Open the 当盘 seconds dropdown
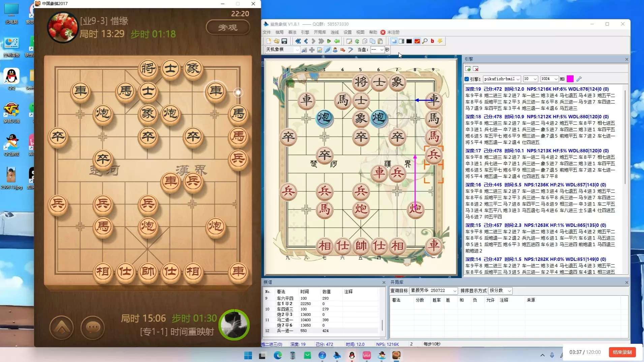The image size is (644, 362). pyautogui.click(x=377, y=50)
